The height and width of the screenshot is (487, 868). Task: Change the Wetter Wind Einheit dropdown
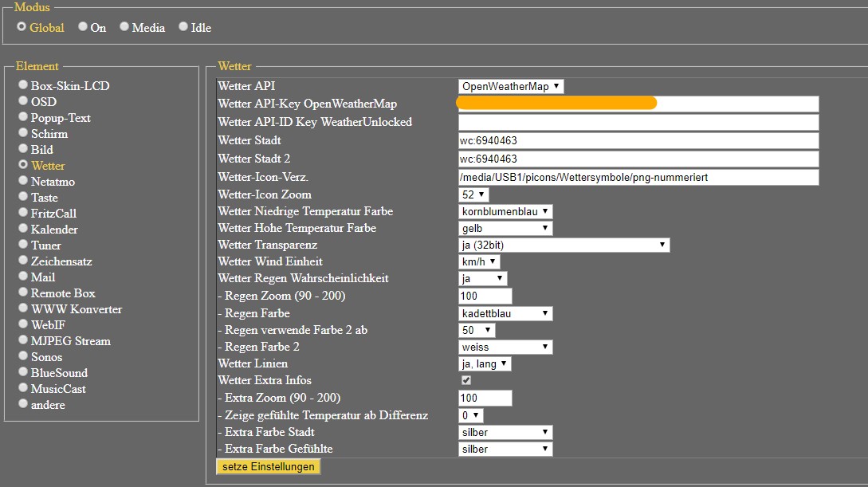[x=480, y=261]
